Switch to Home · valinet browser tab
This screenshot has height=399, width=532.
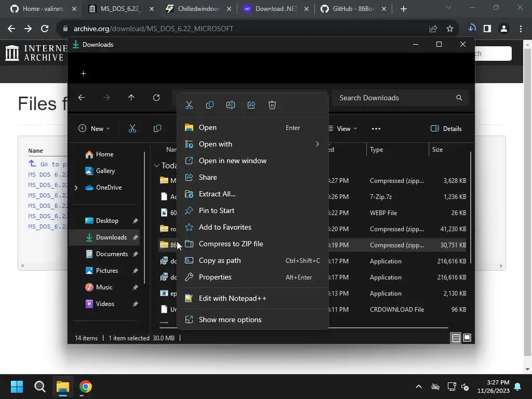click(43, 9)
